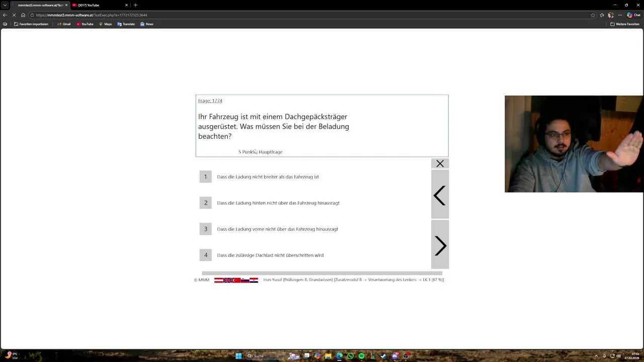Open the browser settings and more menu
Viewport: 644px width, 362px height.
(x=620, y=15)
